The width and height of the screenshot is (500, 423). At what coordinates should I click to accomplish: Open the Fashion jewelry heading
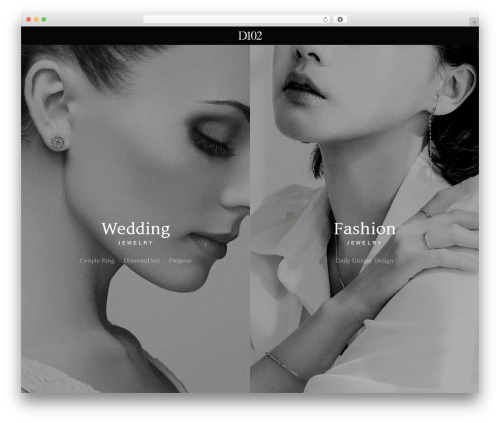[x=364, y=229]
